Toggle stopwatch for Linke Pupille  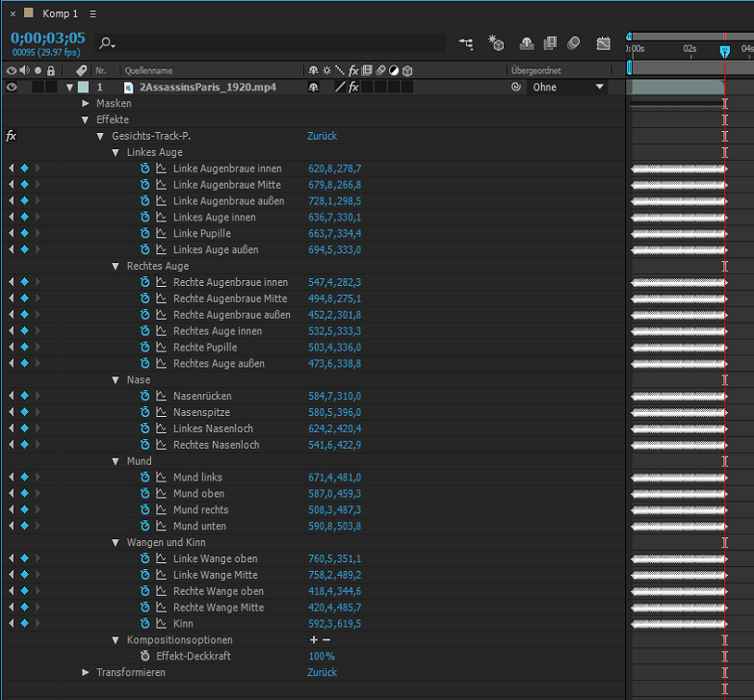coord(145,234)
